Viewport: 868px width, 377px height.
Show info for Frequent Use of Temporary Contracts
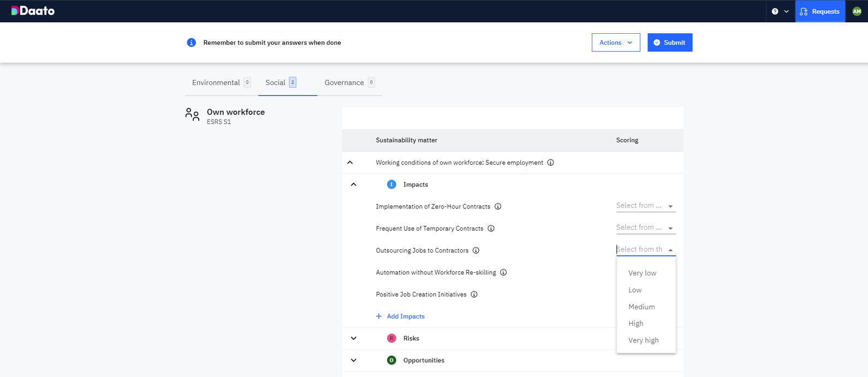(x=491, y=229)
